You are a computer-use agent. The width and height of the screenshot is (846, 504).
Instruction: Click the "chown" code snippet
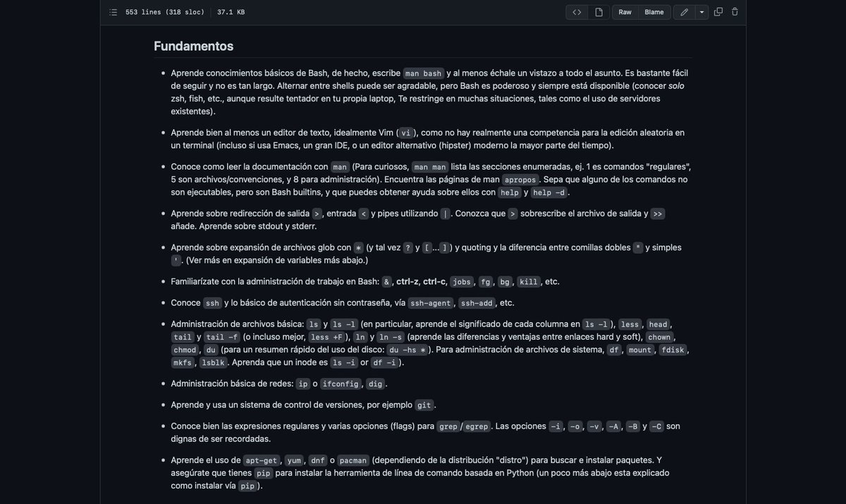659,337
